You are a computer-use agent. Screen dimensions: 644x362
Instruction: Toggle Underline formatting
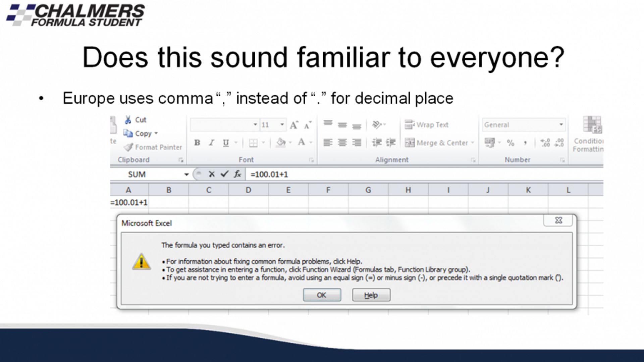[x=226, y=143]
